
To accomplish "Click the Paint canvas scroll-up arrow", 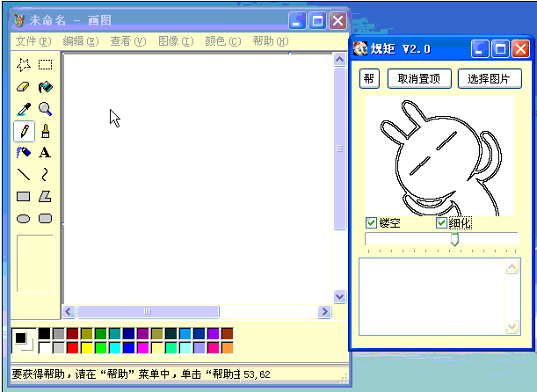I will tap(339, 60).
